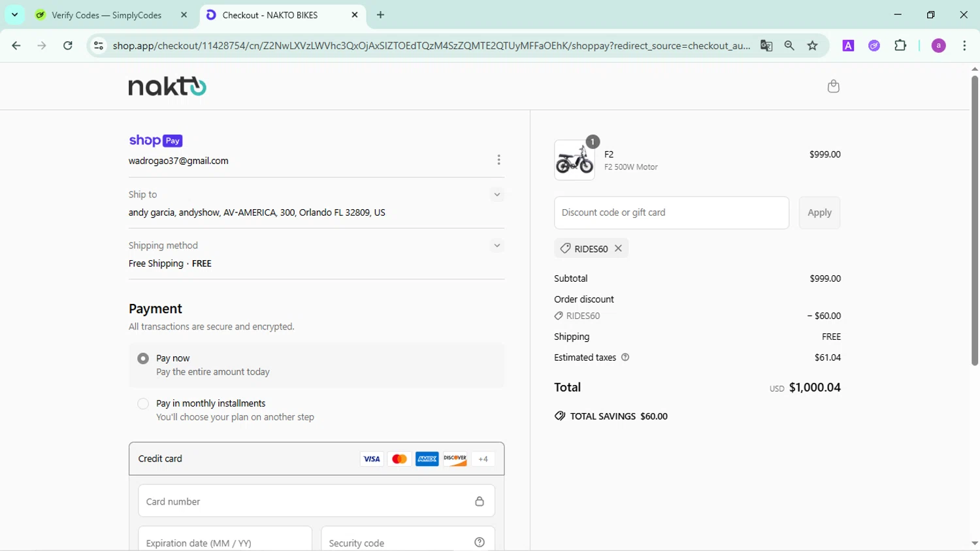The width and height of the screenshot is (980, 551).
Task: Click the Expiration date field
Action: pyautogui.click(x=225, y=539)
